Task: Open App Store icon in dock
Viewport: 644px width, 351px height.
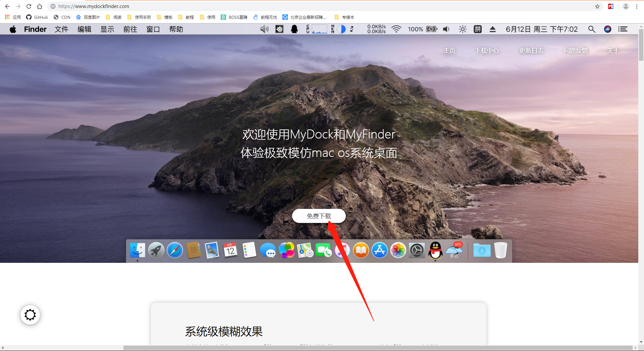Action: 380,250
